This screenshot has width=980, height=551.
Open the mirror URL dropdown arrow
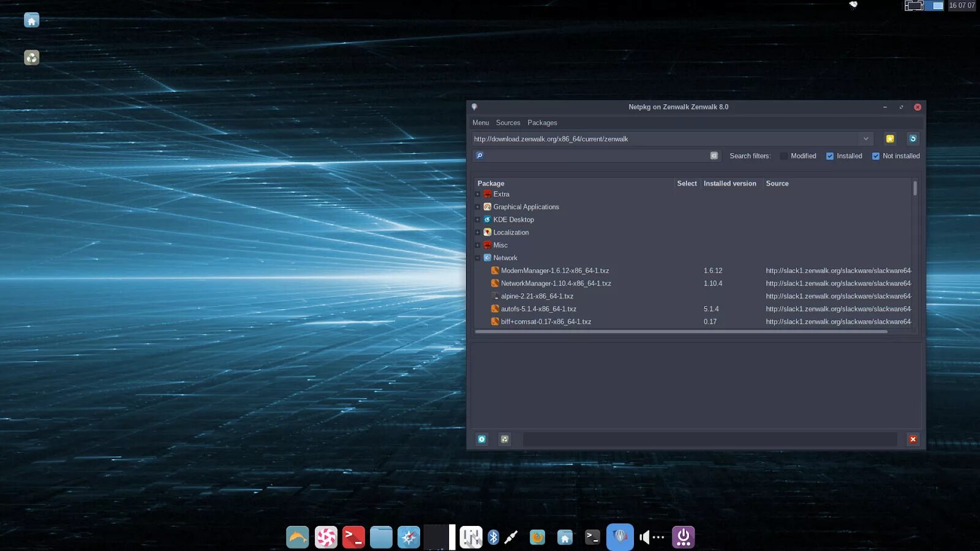(x=866, y=139)
